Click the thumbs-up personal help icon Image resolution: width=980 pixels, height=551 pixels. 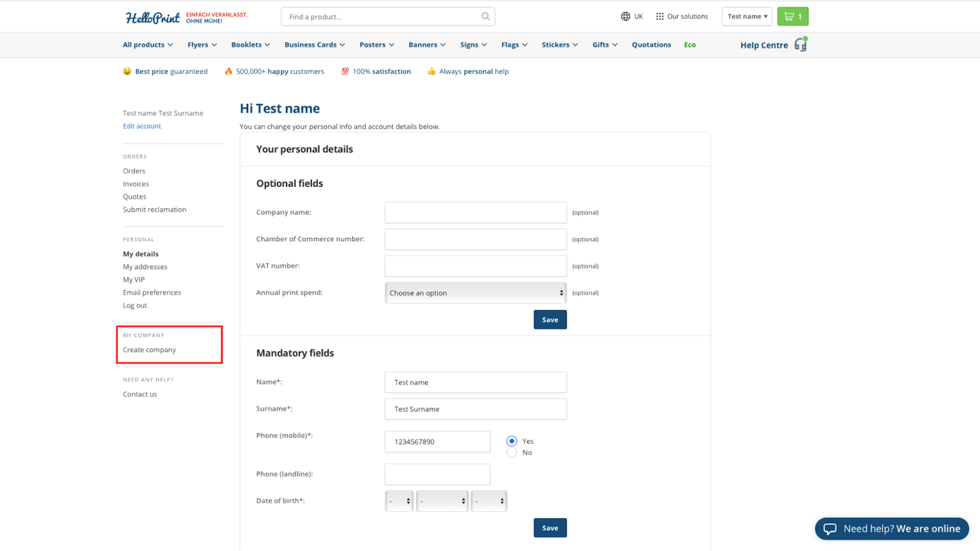[x=432, y=72]
